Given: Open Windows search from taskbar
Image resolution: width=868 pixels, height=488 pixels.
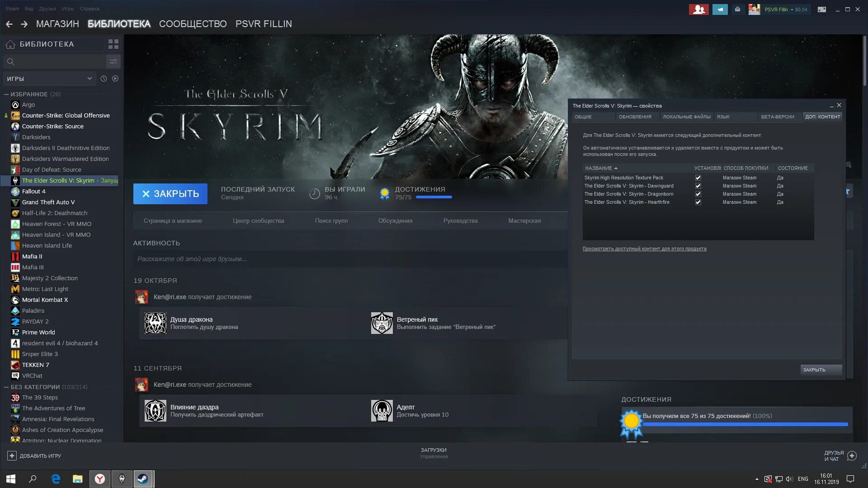Looking at the screenshot, I should point(33,479).
